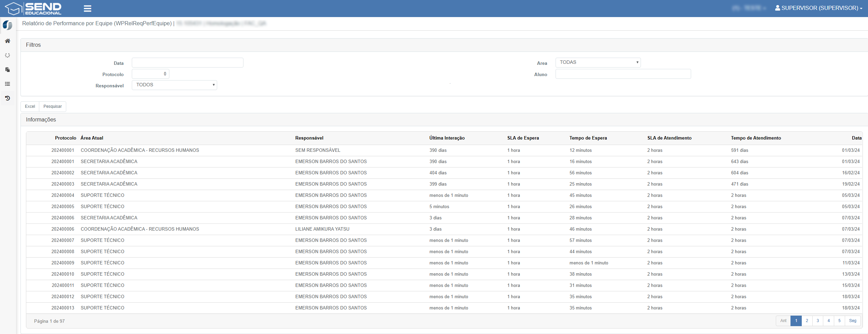Image resolution: width=868 pixels, height=334 pixels.
Task: Click the Ant previous-page button
Action: tap(783, 321)
